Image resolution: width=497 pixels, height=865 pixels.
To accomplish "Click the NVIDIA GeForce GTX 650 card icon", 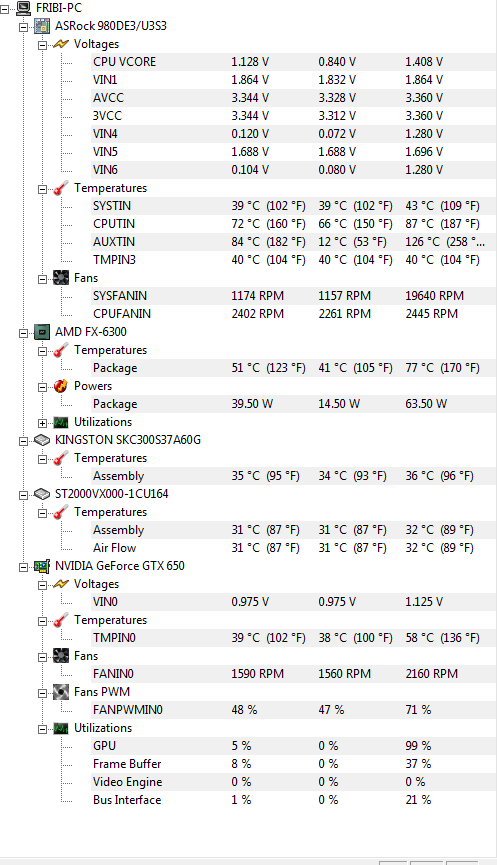I will 42,566.
